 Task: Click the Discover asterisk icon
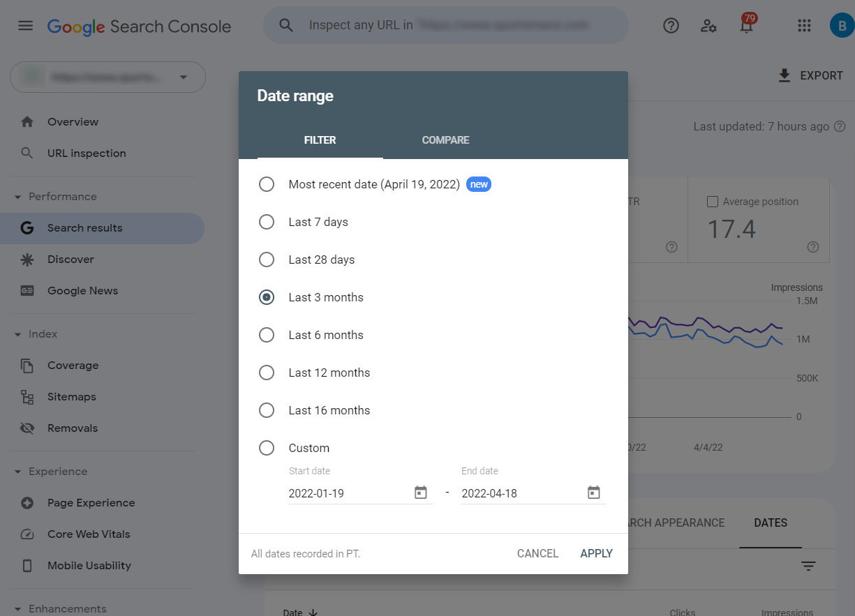pos(27,259)
